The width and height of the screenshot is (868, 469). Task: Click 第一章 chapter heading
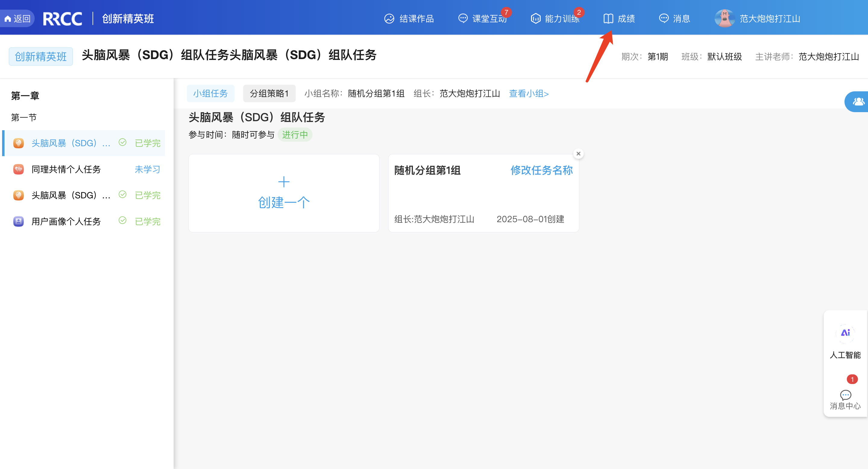[x=25, y=96]
